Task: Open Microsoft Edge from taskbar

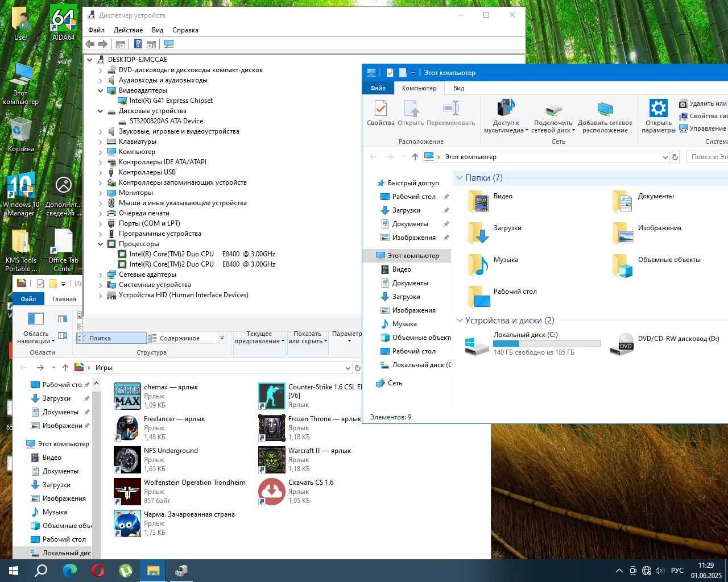Action: [69, 571]
